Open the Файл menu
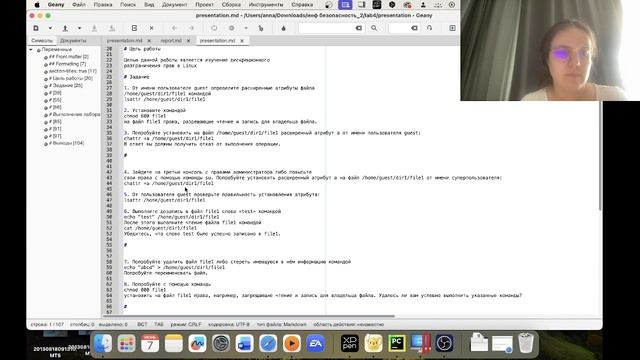 pyautogui.click(x=79, y=5)
